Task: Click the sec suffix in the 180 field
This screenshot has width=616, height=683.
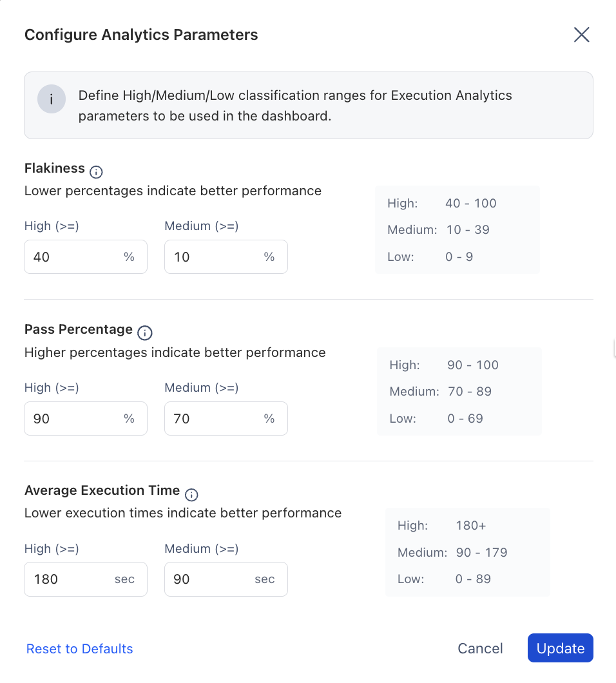Action: 124,579
